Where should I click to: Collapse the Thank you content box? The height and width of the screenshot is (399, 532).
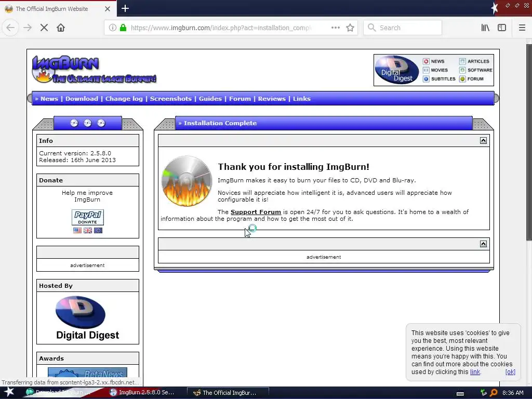coord(483,140)
